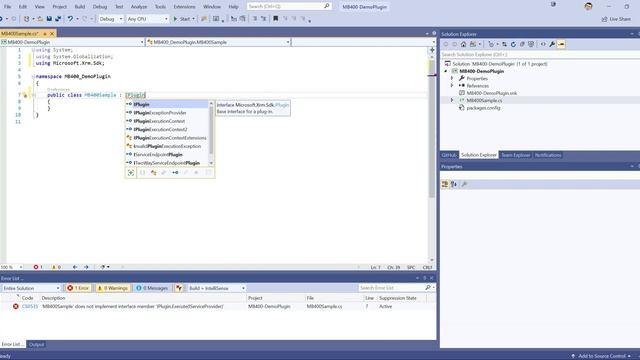Toggle the interface filter in IntelliSense popup
This screenshot has width=640, height=360.
click(175, 173)
